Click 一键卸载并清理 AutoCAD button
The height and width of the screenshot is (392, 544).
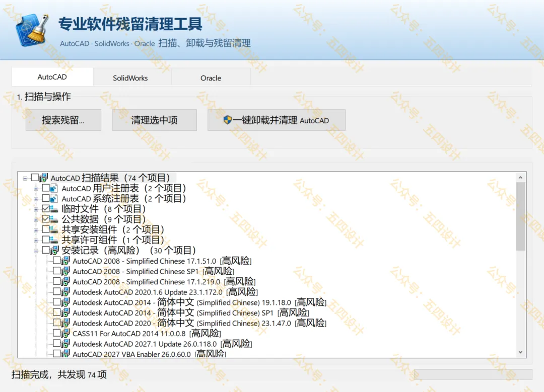[277, 120]
